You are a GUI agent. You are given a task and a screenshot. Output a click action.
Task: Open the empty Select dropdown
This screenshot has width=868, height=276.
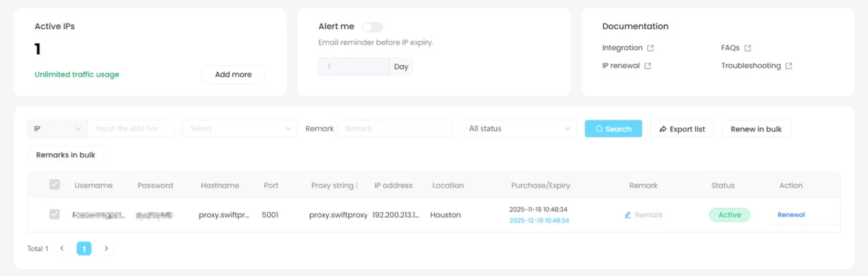[x=239, y=129]
